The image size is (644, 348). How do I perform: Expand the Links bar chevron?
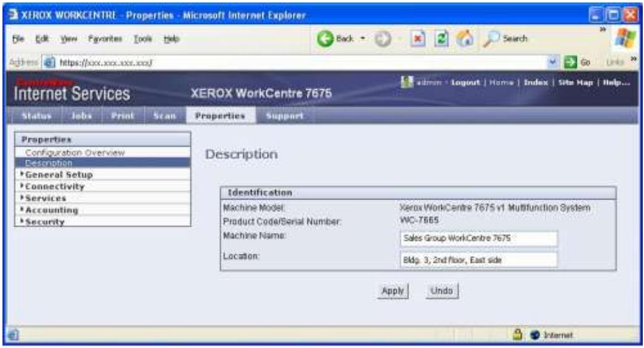tap(634, 59)
